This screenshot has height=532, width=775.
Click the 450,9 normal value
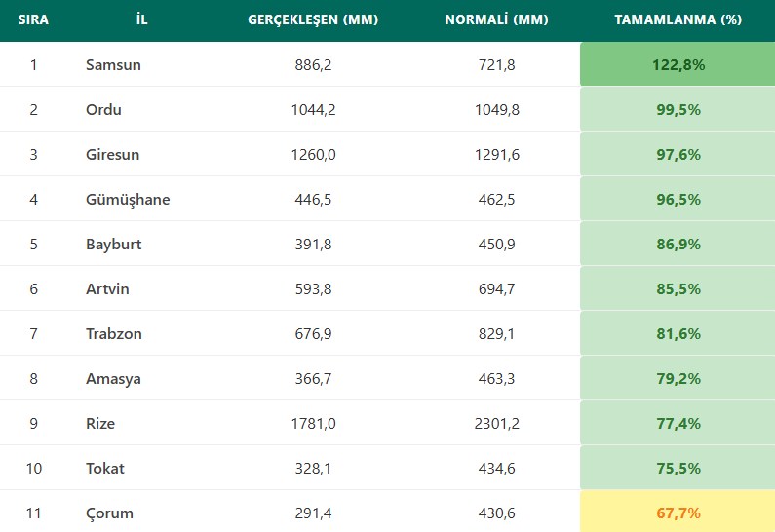[x=496, y=245]
